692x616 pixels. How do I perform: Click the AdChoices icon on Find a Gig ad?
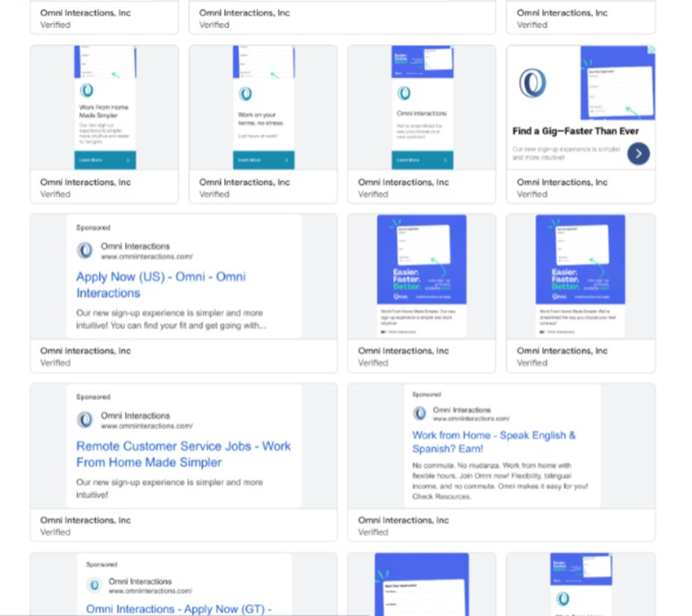tap(651, 50)
